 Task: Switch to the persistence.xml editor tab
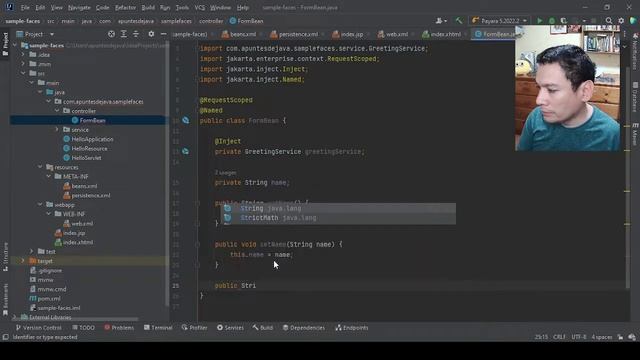[x=294, y=34]
